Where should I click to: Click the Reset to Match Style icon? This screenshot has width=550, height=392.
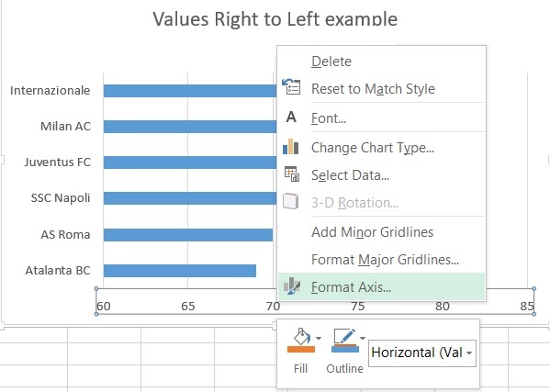tap(291, 87)
